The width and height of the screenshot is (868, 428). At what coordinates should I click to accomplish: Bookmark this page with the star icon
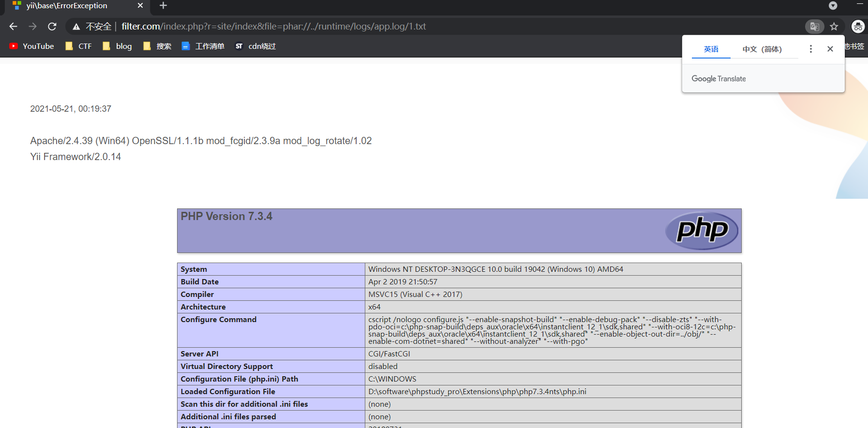point(834,27)
